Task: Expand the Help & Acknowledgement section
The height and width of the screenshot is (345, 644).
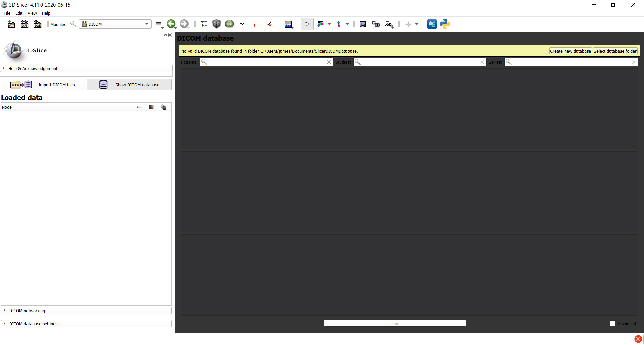Action: click(33, 68)
